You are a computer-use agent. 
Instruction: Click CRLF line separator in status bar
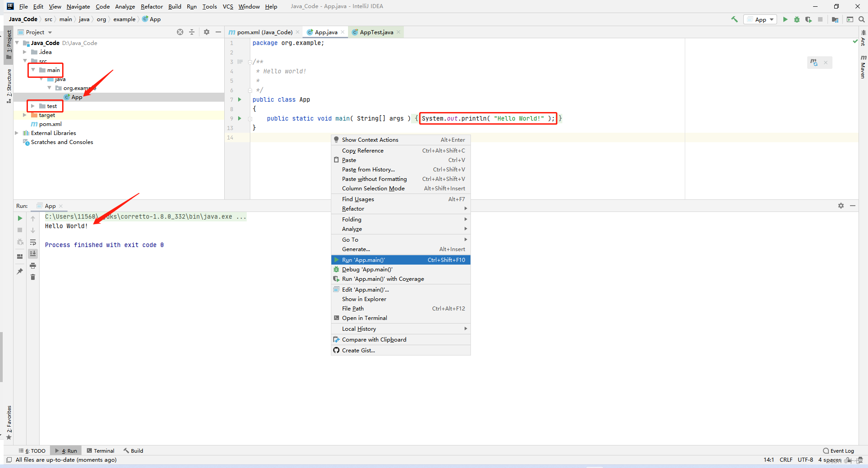tap(786, 459)
